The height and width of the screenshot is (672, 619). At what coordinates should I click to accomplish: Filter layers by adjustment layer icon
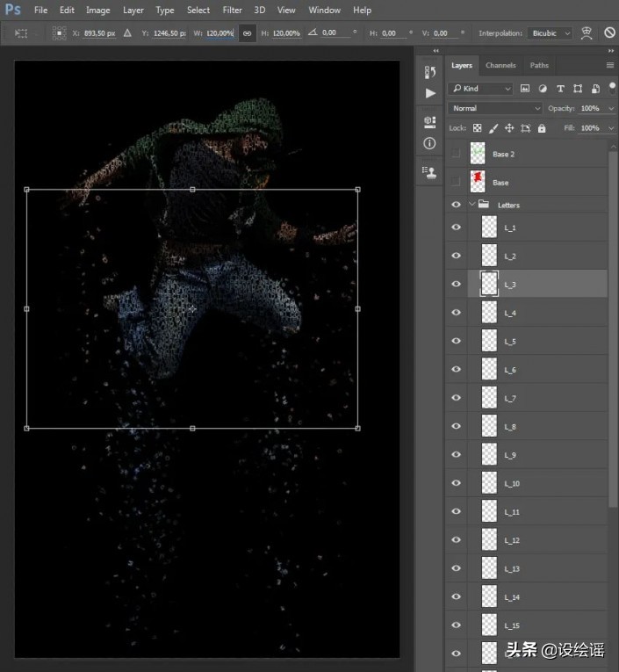pyautogui.click(x=543, y=89)
